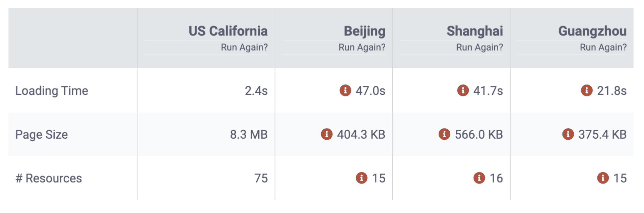Click info icon beside Beijing page size
The width and height of the screenshot is (644, 213).
(x=327, y=134)
